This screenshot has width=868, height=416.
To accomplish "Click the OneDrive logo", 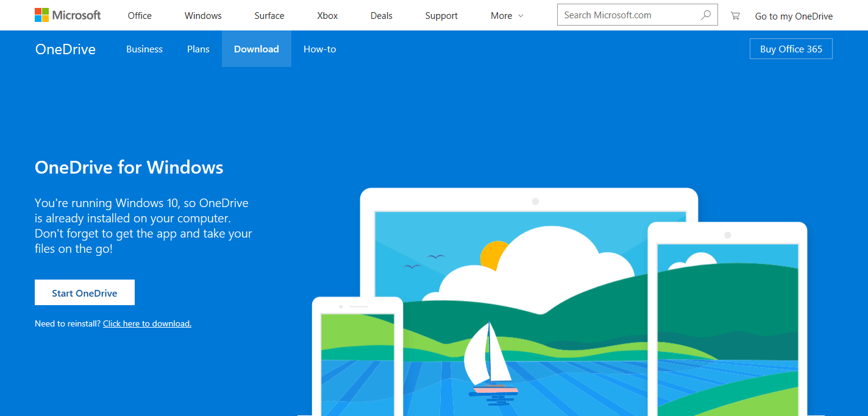I will [x=65, y=49].
